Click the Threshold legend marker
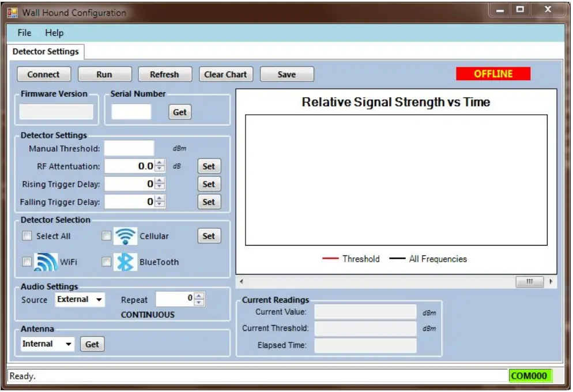Viewport: 573px width, 392px height. [330, 259]
